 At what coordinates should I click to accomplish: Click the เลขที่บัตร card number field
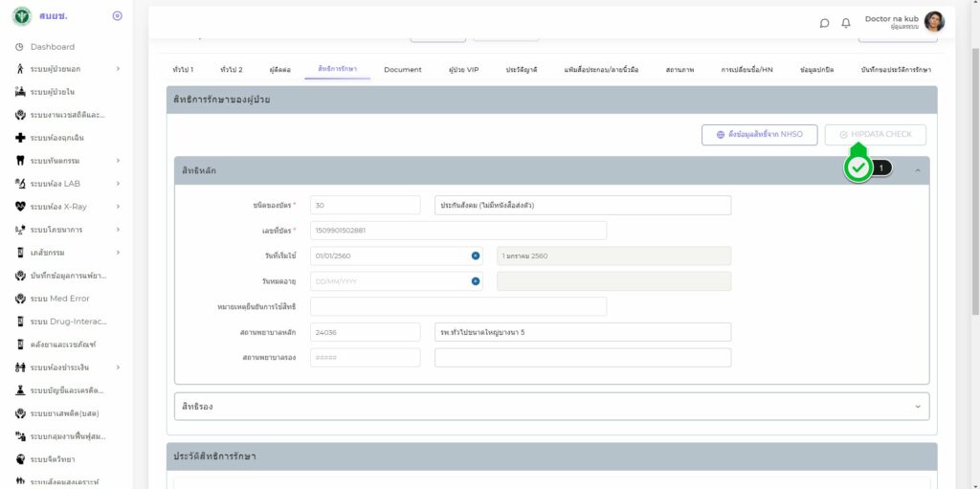click(458, 231)
